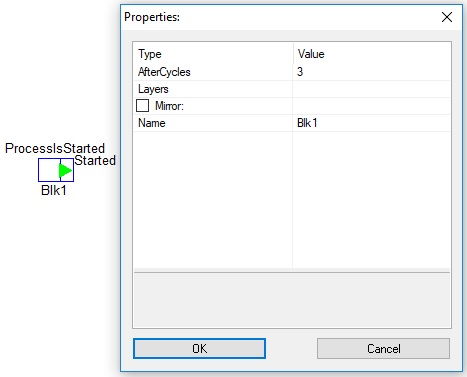Select the Layers property row

(x=292, y=89)
